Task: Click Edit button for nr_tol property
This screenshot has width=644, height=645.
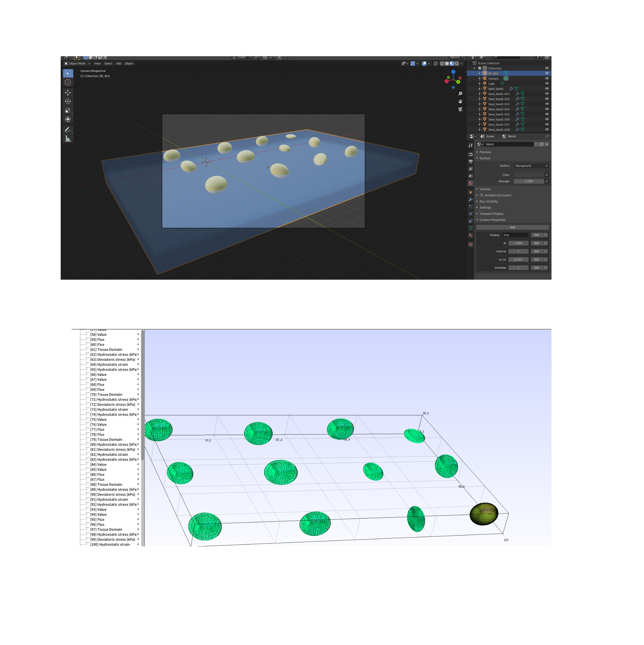Action: click(536, 259)
